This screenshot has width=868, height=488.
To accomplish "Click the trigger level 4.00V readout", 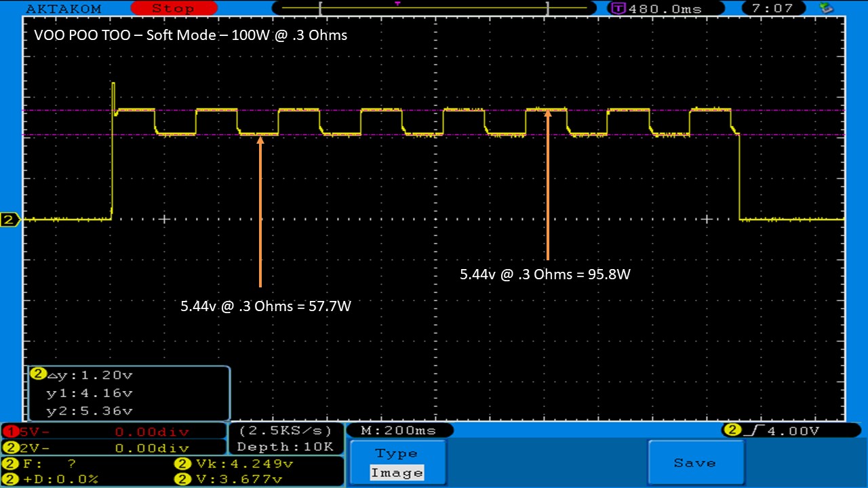I will [794, 430].
